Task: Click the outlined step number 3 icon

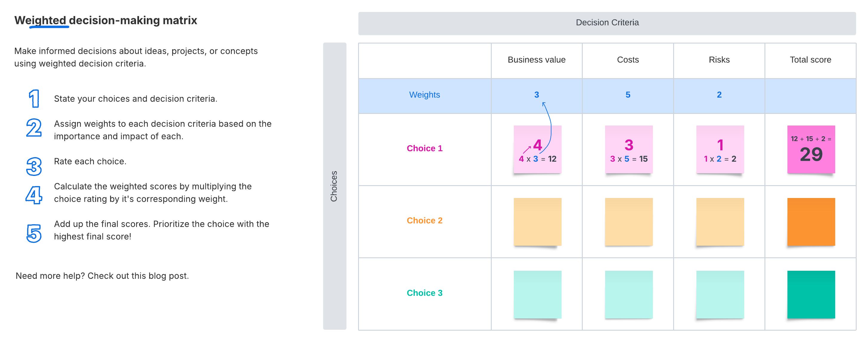Action: 34,166
